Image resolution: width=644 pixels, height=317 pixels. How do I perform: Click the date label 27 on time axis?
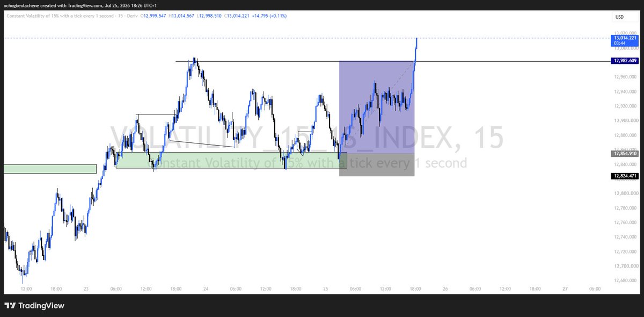pos(565,289)
